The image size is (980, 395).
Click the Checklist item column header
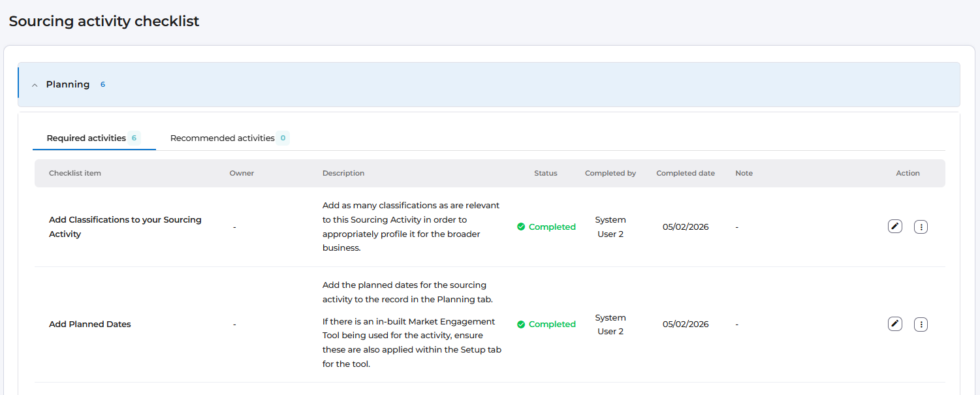pyautogui.click(x=75, y=173)
